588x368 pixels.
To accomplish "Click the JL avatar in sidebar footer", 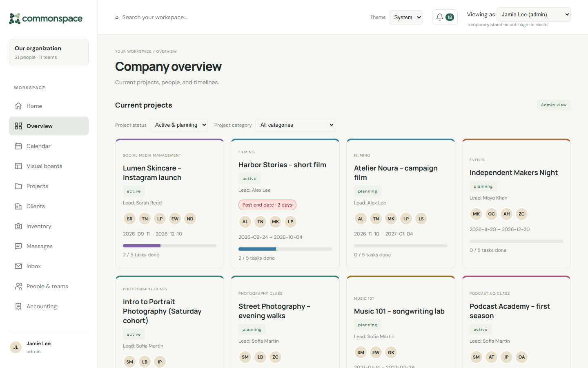I will pyautogui.click(x=16, y=347).
